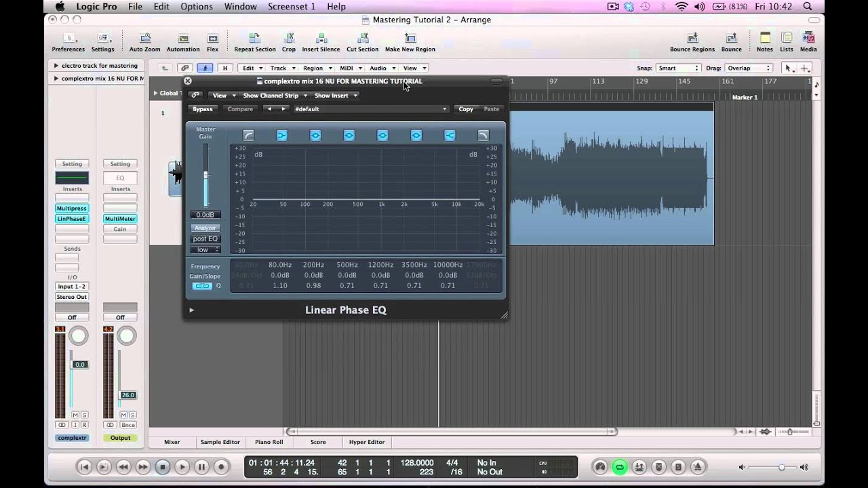Image resolution: width=868 pixels, height=488 pixels.
Task: Click the Fast Forward transport button
Action: pos(143,467)
